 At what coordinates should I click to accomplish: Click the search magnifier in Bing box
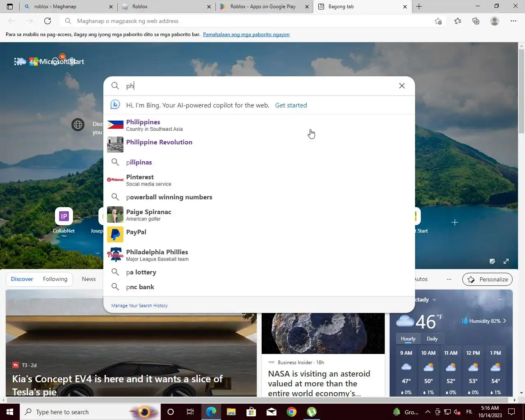tap(115, 86)
